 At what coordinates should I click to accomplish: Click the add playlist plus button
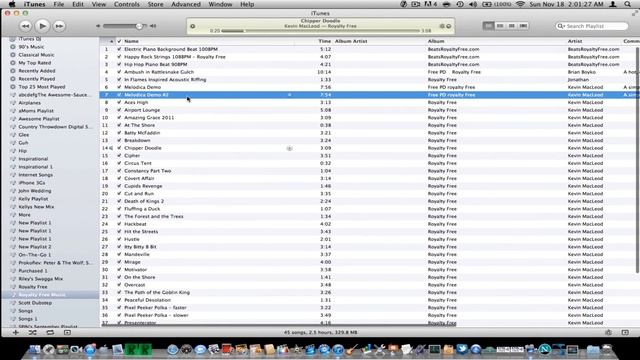[16, 333]
